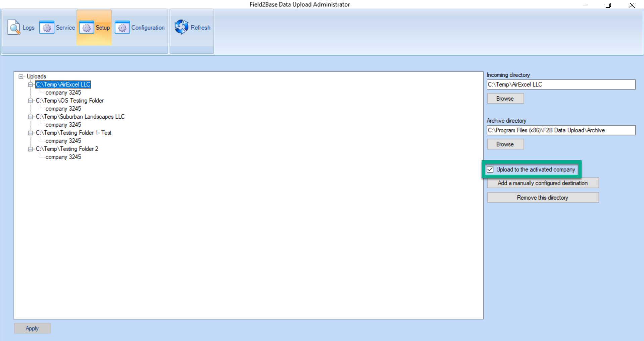This screenshot has width=644, height=341.
Task: Select C:\Temp\Testing Folder 2 entry
Action: pyautogui.click(x=67, y=149)
